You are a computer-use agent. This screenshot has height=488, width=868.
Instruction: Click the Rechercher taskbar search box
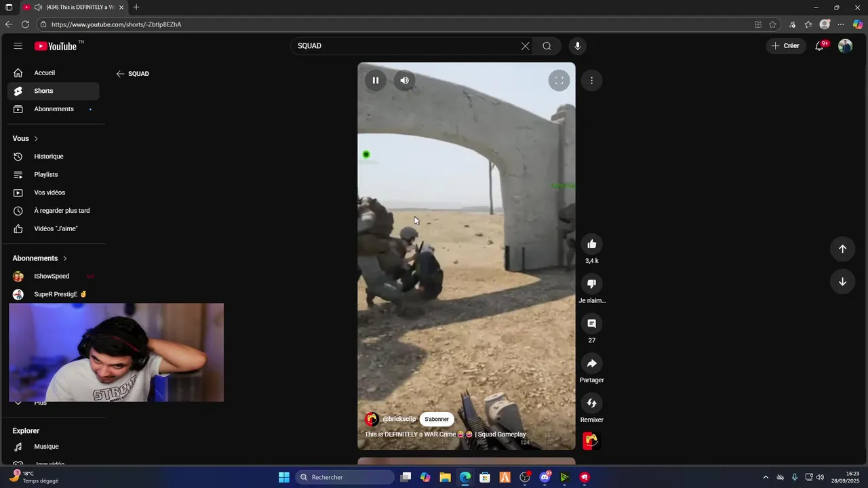coord(345,477)
